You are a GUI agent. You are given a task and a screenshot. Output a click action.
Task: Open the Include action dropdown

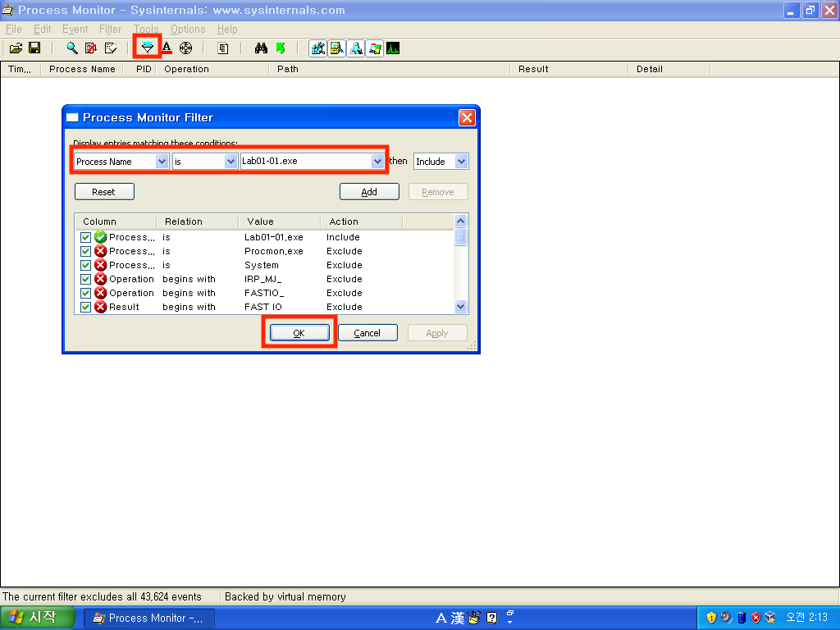(461, 162)
